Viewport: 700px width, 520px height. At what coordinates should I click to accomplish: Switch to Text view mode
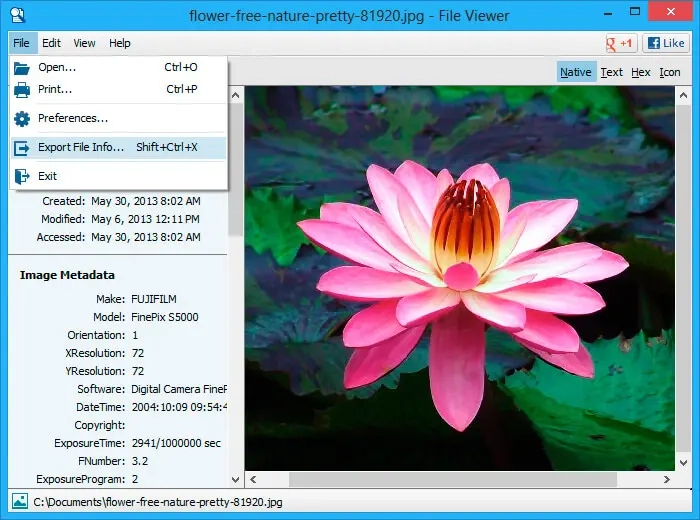coord(611,72)
